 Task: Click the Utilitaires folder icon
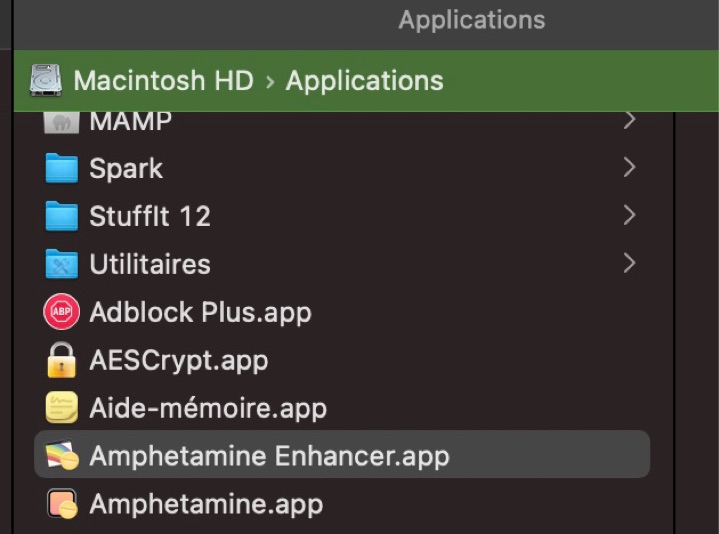coord(62,264)
